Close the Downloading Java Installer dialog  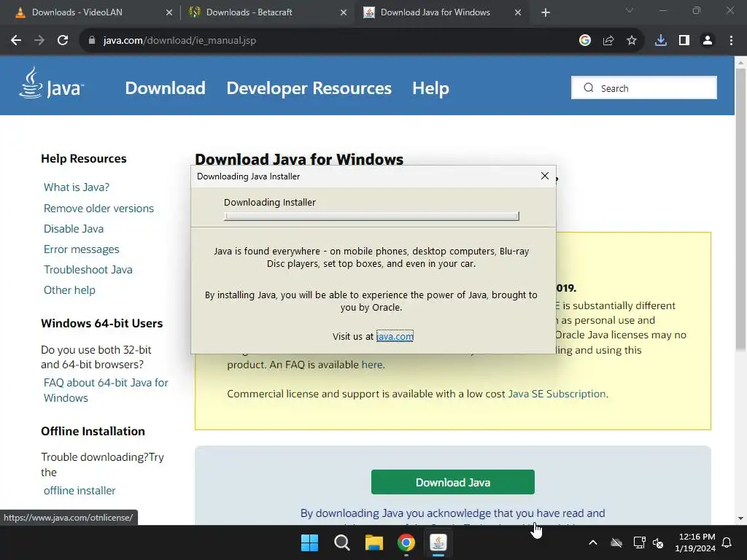(545, 176)
